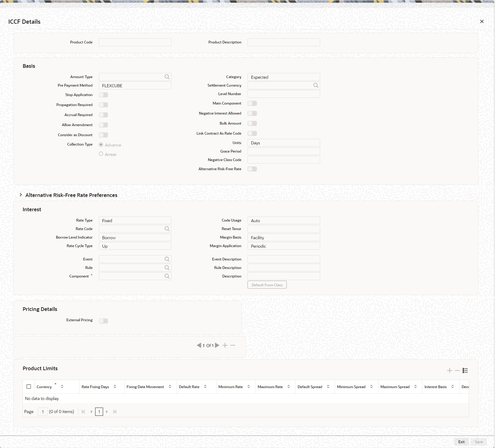The image size is (495, 448).
Task: Enable Accrual Required switch
Action: click(x=103, y=115)
